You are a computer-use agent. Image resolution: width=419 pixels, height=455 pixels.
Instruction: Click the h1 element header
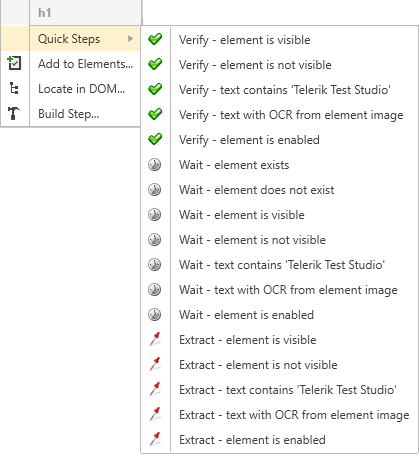(45, 13)
